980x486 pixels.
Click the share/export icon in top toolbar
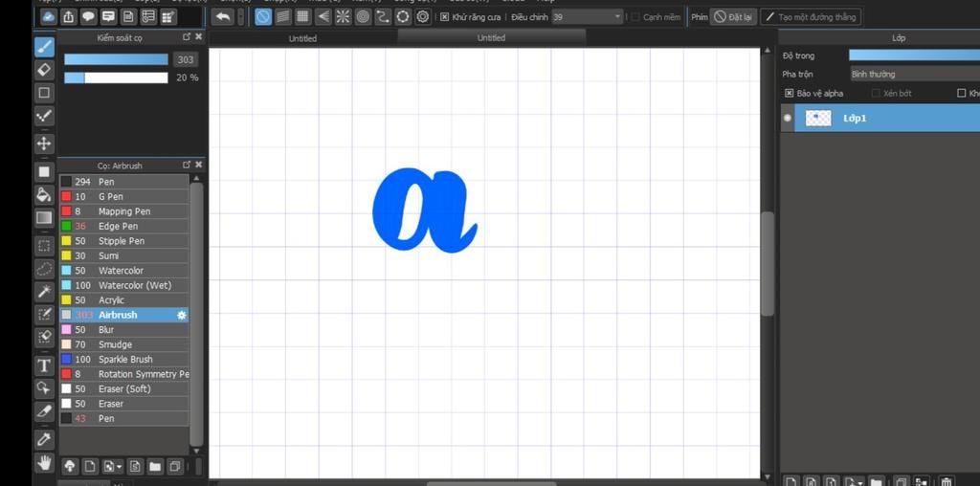(69, 17)
